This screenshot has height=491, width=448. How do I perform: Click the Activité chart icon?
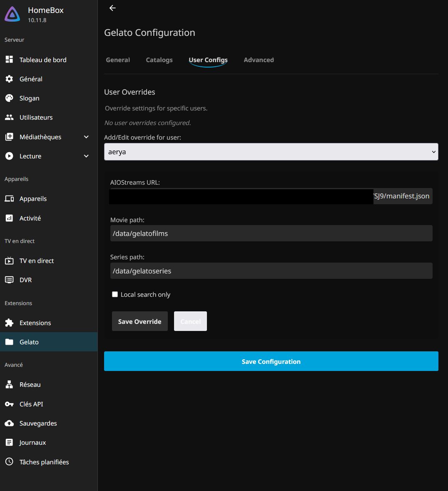coord(10,218)
